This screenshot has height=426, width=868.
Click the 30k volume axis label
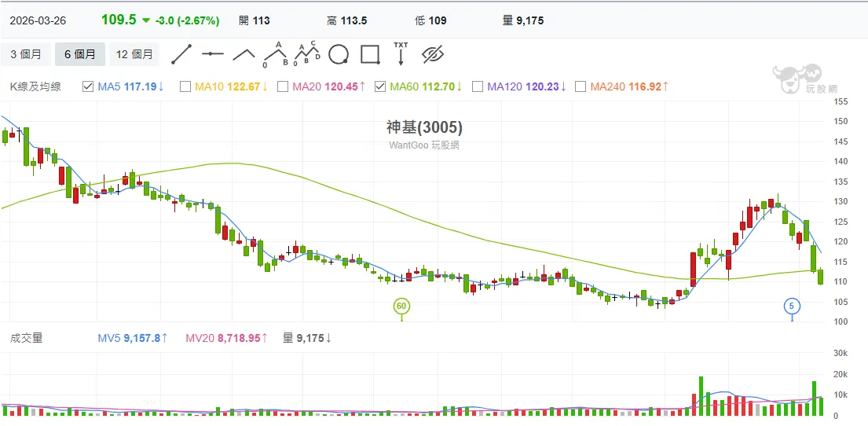click(x=841, y=354)
